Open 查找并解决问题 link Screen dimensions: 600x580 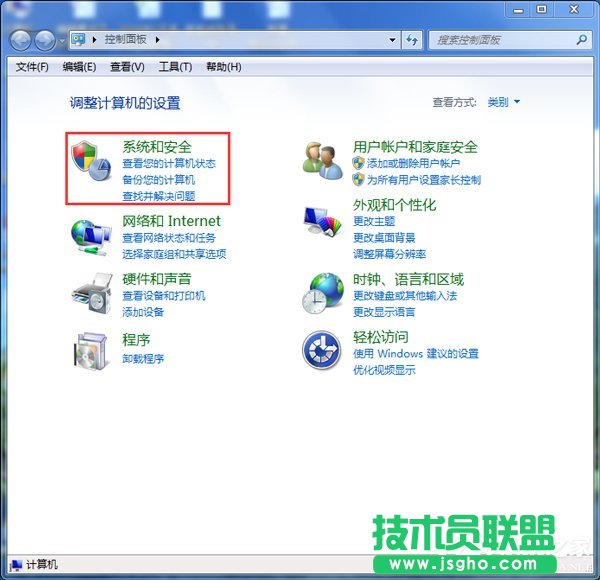point(158,196)
